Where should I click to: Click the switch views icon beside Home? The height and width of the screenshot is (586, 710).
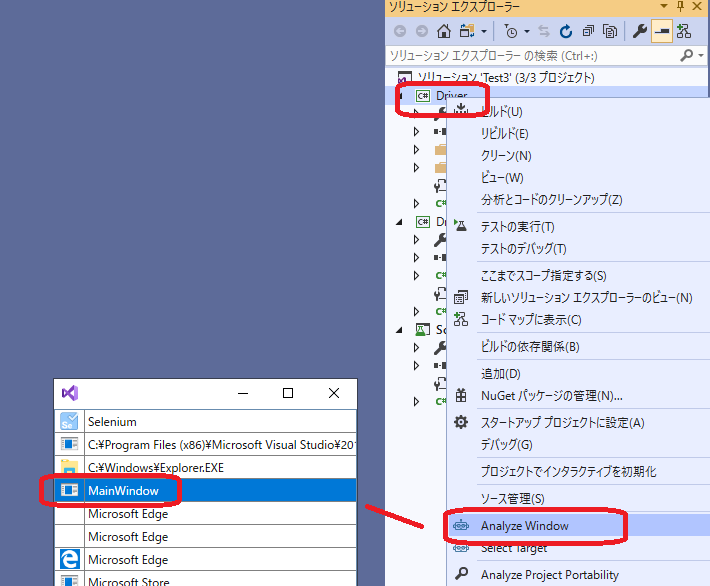tap(467, 31)
